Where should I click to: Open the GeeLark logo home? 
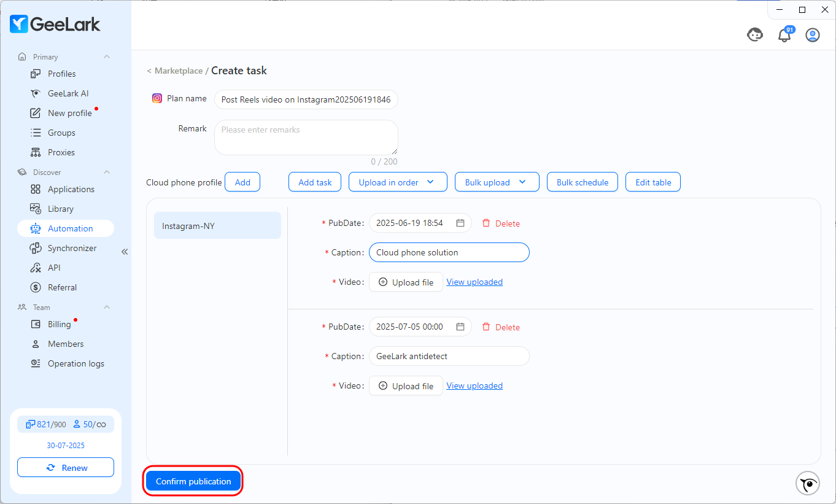[x=55, y=25]
